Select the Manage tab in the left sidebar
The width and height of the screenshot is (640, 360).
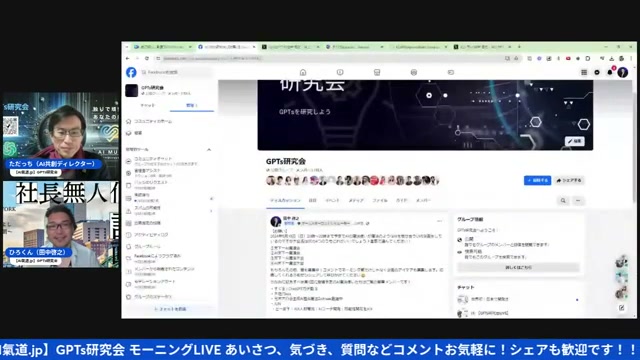(x=191, y=105)
